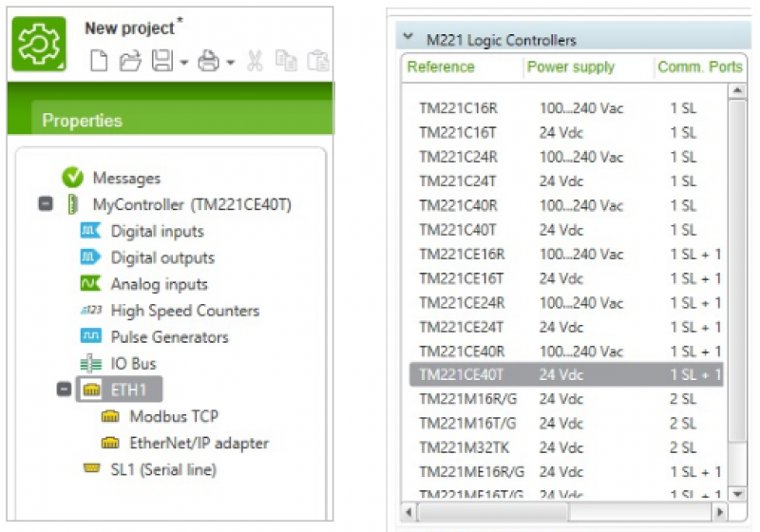Paste with the clipboard icon
Screen dimensions: 760x532
[x=318, y=61]
